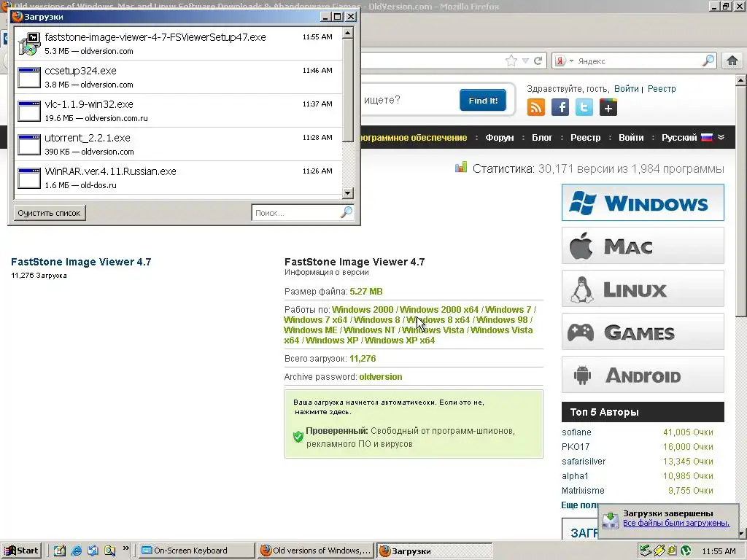Switch to Загрузки taskbar button
The image size is (747, 560).
click(434, 551)
